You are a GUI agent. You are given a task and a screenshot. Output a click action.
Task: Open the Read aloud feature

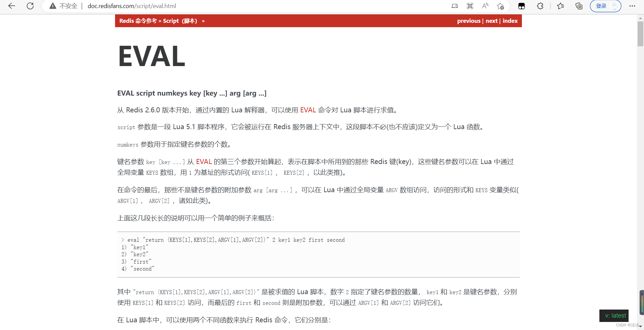click(485, 6)
